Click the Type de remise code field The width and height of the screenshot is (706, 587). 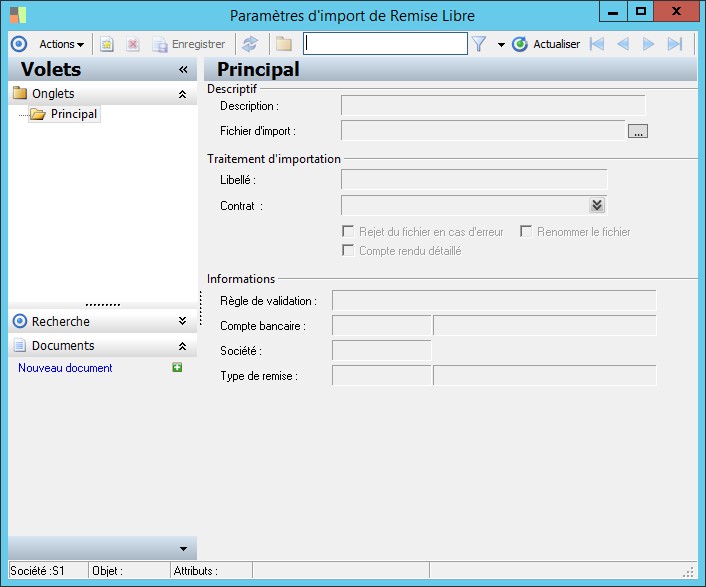[381, 375]
